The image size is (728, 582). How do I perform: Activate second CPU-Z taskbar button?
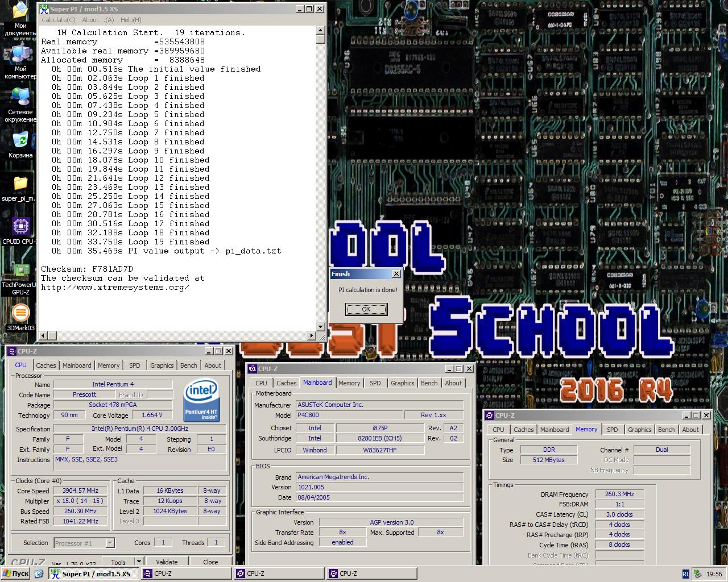point(279,574)
